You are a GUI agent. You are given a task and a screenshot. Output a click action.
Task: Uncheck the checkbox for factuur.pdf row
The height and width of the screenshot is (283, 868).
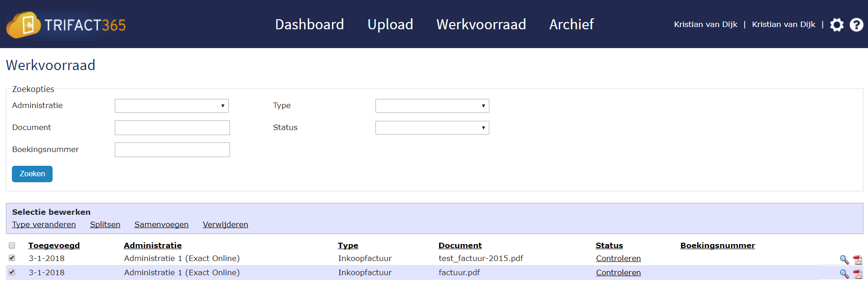[12, 272]
